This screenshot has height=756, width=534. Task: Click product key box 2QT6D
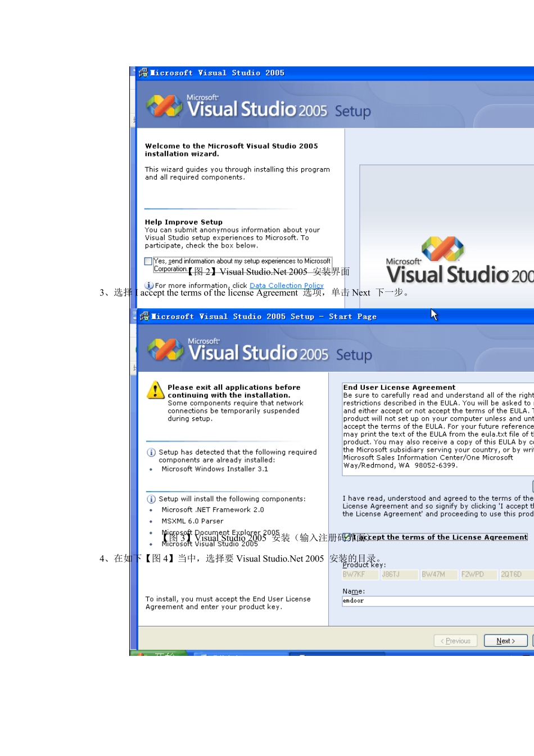point(517,574)
